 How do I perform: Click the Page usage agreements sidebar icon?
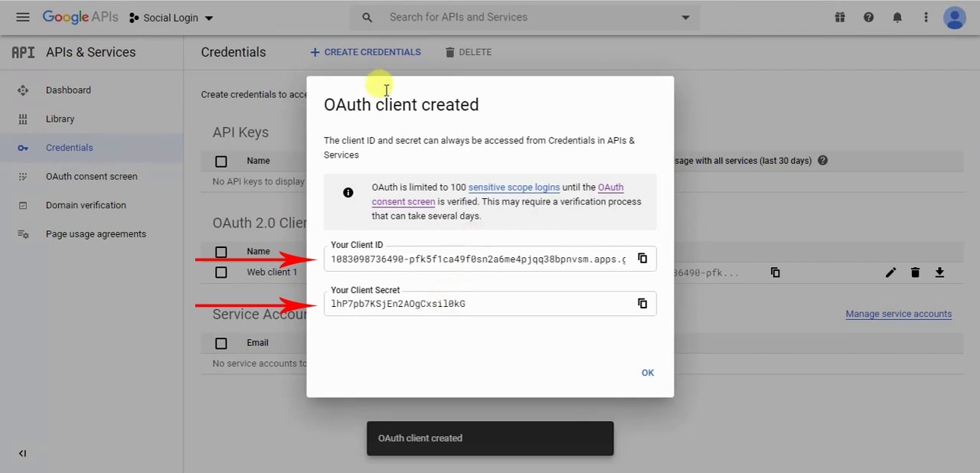tap(23, 234)
